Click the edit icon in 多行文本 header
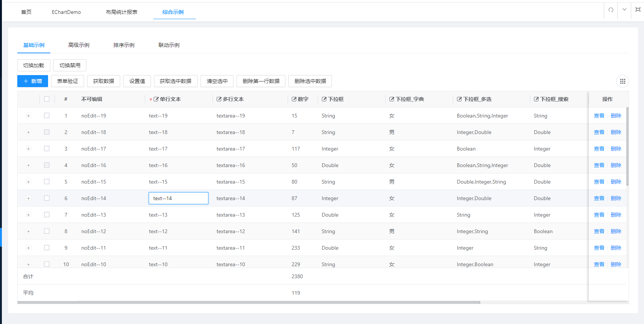Viewport: 644px width, 324px height. (x=219, y=99)
